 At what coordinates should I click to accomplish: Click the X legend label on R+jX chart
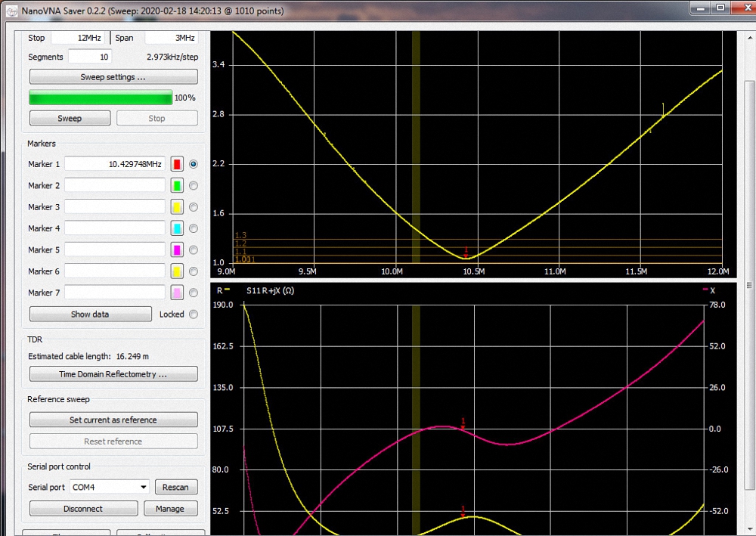click(713, 290)
